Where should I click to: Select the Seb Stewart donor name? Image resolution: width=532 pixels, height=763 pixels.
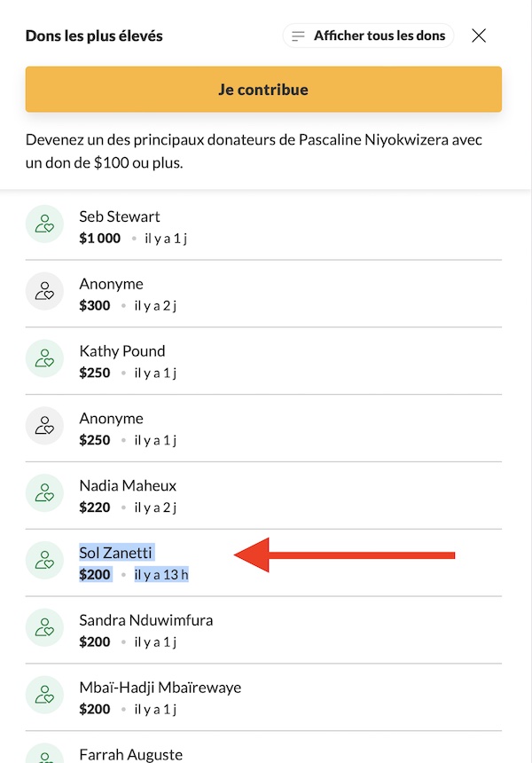[x=120, y=216]
